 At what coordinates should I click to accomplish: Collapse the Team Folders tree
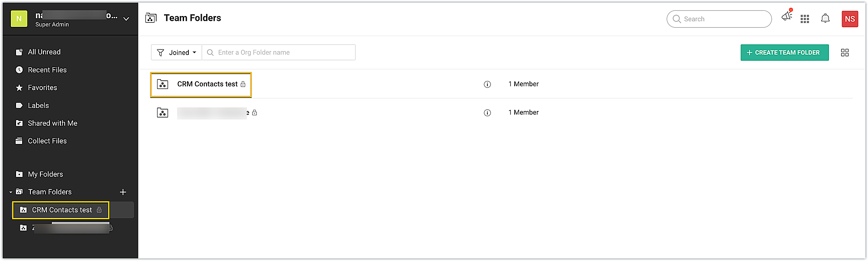point(11,192)
